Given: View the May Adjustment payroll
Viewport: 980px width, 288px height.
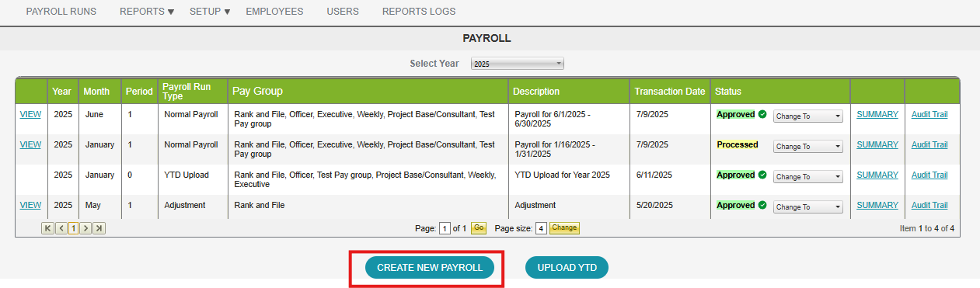Looking at the screenshot, I should [x=30, y=205].
